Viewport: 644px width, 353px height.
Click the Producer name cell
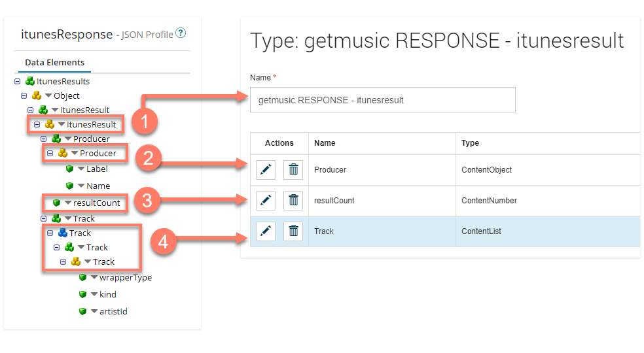tap(382, 170)
